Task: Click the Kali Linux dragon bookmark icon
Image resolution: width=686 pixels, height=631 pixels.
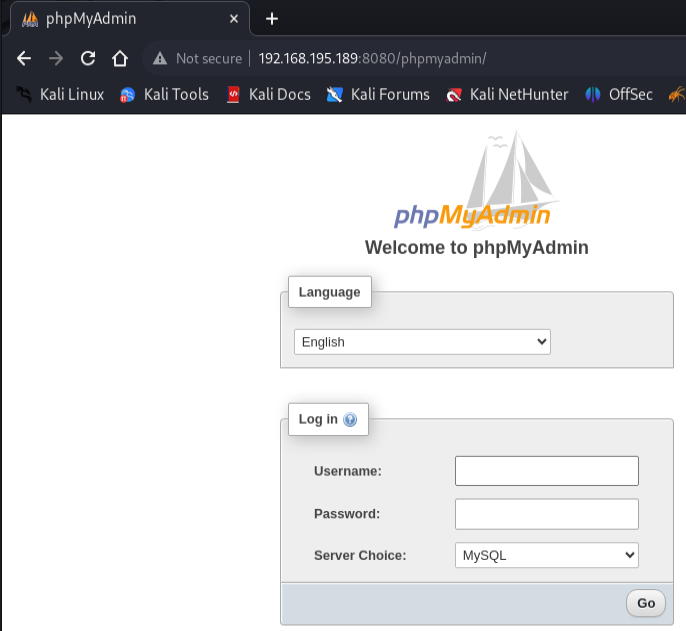Action: [24, 95]
